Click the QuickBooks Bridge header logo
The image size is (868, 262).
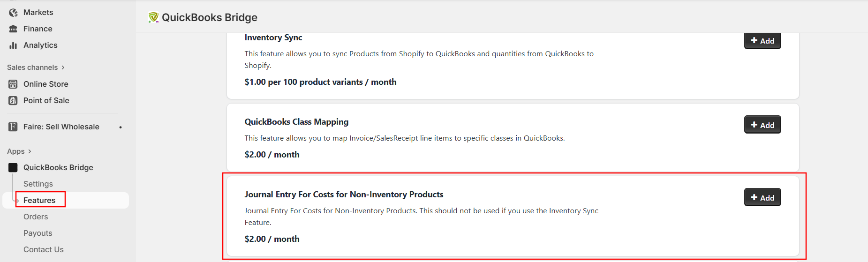pos(153,17)
